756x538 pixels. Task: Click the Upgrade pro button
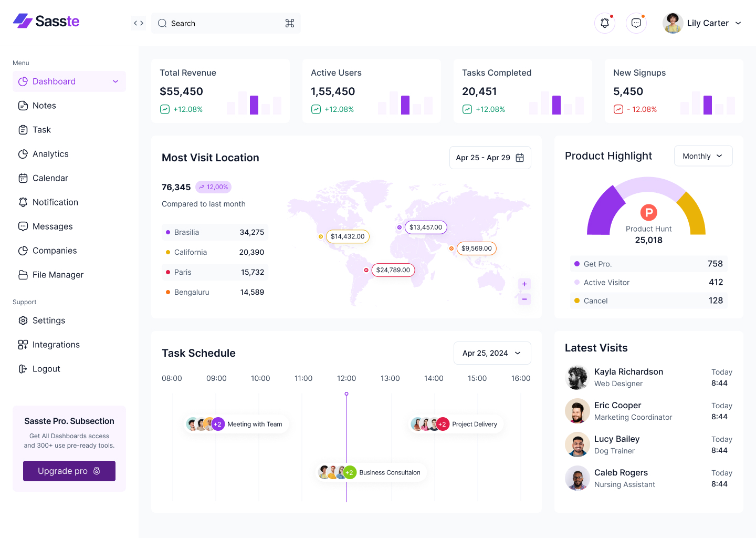[x=69, y=471]
